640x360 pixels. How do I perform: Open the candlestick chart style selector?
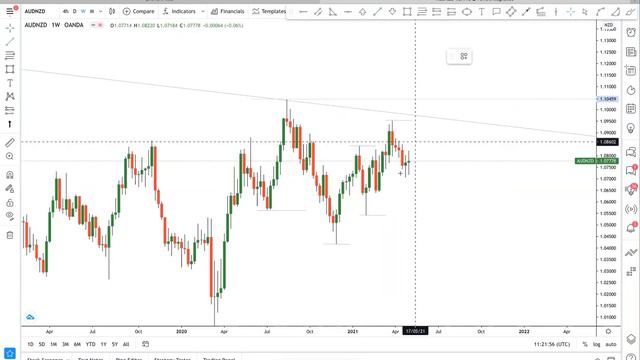[111, 11]
